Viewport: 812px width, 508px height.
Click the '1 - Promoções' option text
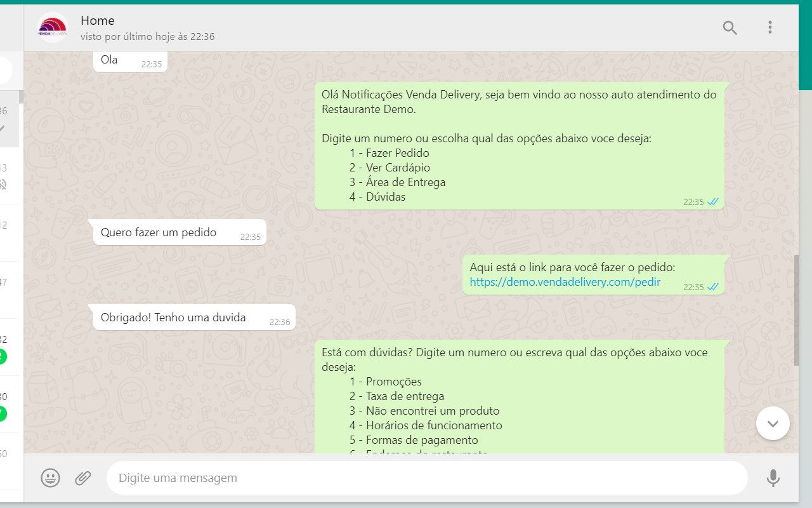386,382
